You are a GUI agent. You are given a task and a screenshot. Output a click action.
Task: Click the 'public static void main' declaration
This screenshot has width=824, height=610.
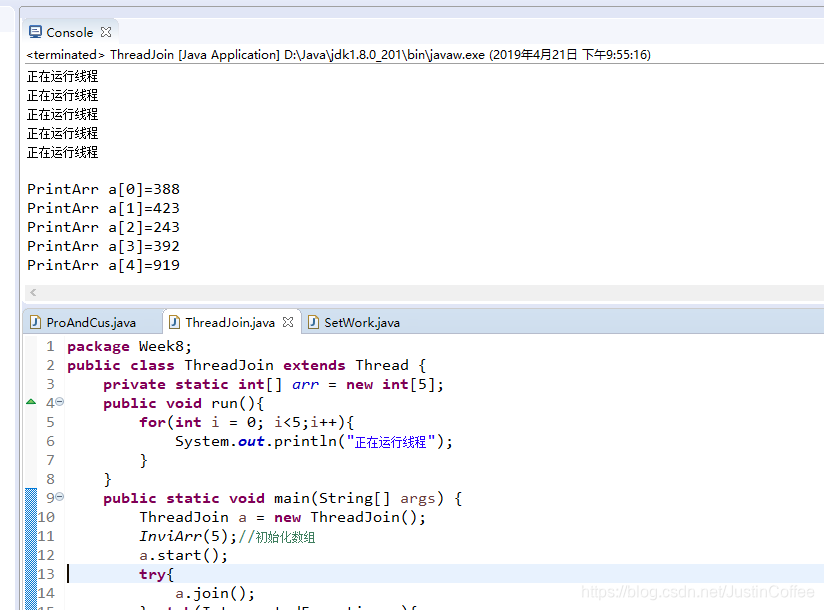click(282, 498)
